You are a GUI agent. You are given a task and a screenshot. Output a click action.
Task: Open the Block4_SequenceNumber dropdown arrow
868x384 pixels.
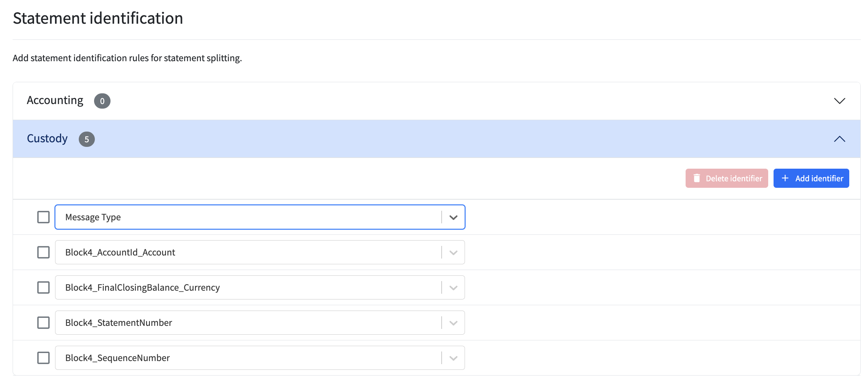454,358
